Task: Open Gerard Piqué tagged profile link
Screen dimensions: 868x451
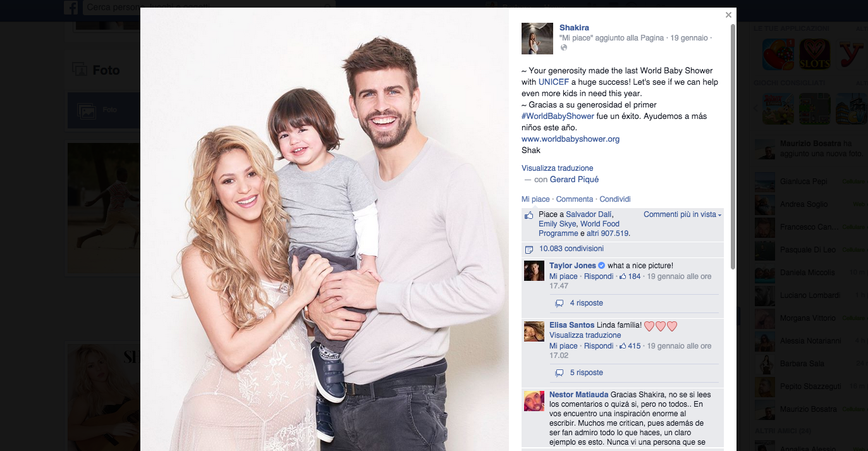Action: (x=574, y=180)
